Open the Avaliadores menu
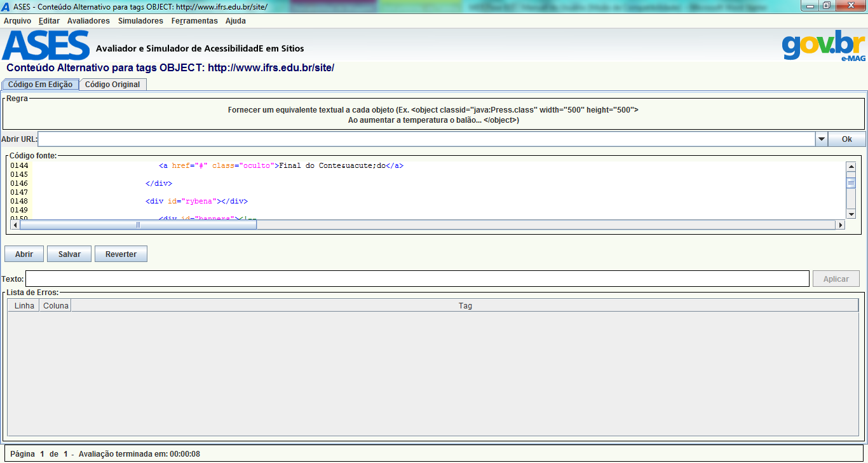The image size is (868, 463). pos(88,21)
